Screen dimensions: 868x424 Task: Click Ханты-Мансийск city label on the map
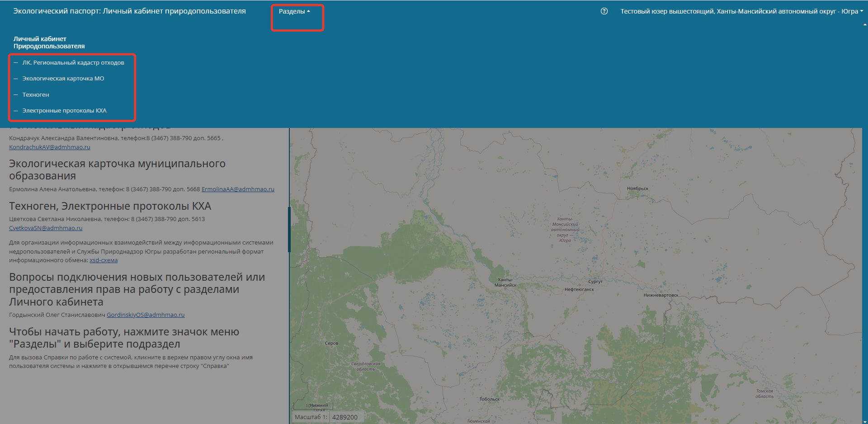(x=505, y=283)
